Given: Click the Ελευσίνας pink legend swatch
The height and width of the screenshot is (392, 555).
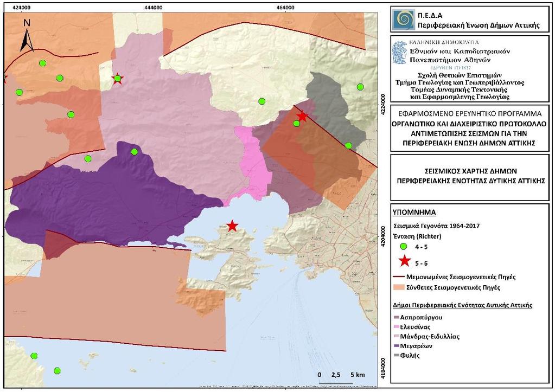Looking at the screenshot, I should pos(396,327).
